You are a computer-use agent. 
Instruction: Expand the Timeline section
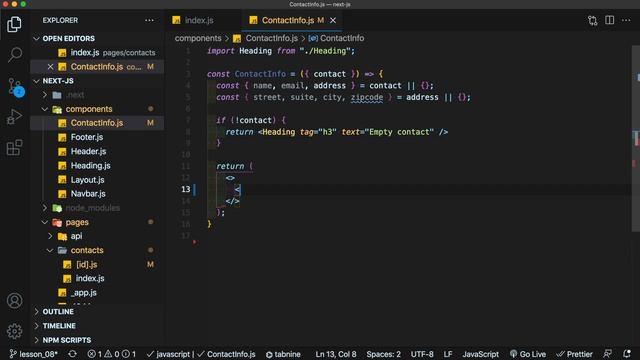click(x=59, y=326)
